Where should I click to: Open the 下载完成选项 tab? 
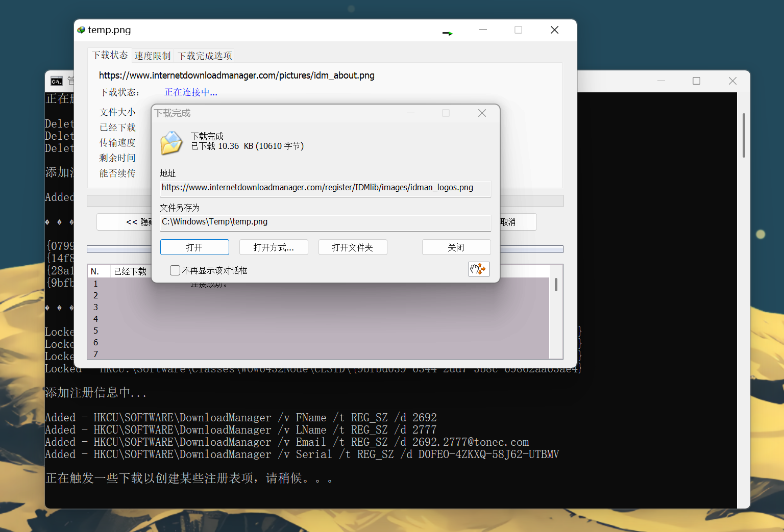[205, 56]
